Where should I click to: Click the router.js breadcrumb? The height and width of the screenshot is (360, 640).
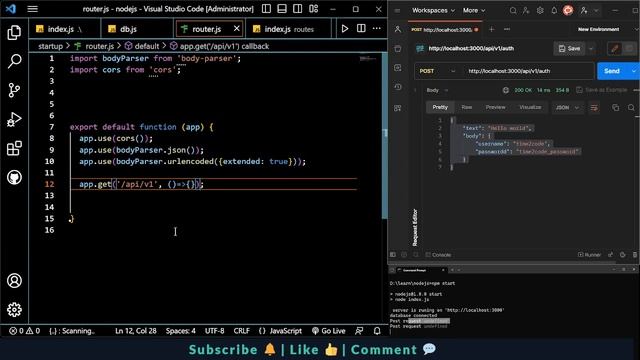(x=95, y=46)
